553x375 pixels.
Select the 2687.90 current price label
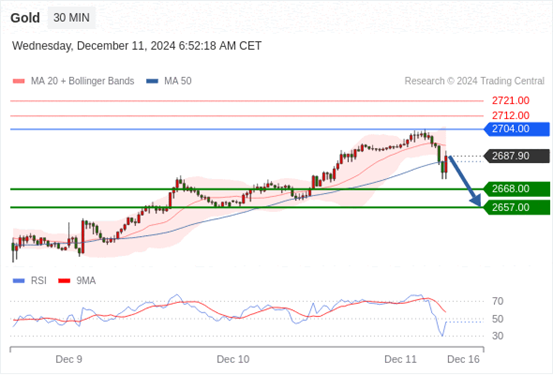point(517,156)
